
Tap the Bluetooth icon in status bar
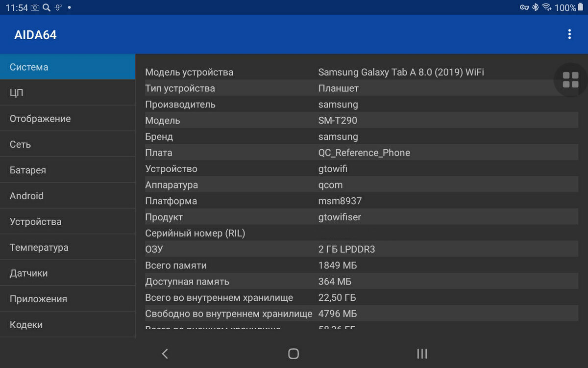536,7
